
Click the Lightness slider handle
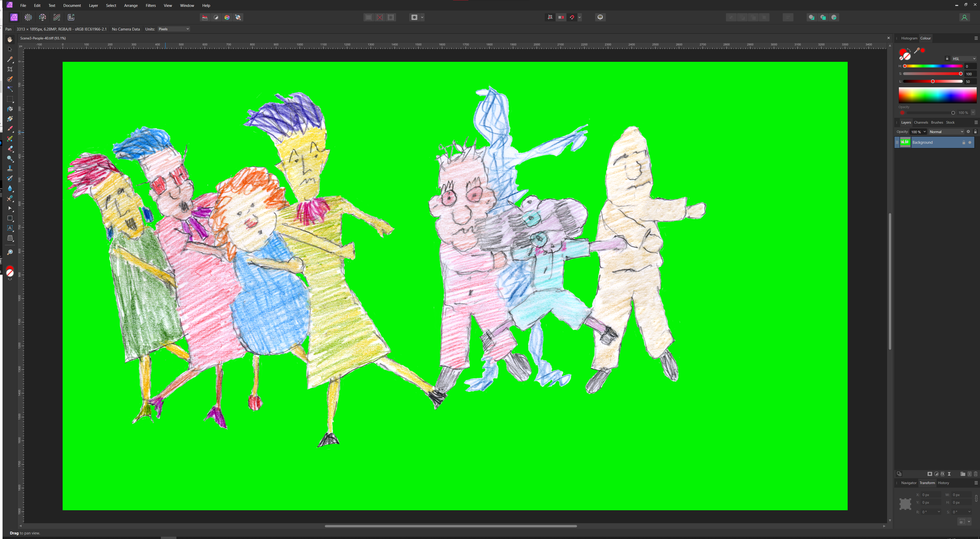pyautogui.click(x=932, y=81)
